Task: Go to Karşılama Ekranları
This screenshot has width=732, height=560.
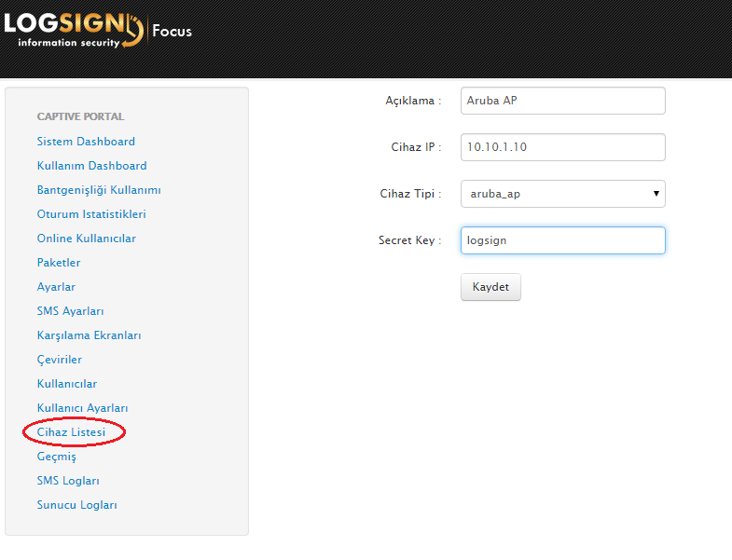Action: tap(90, 335)
